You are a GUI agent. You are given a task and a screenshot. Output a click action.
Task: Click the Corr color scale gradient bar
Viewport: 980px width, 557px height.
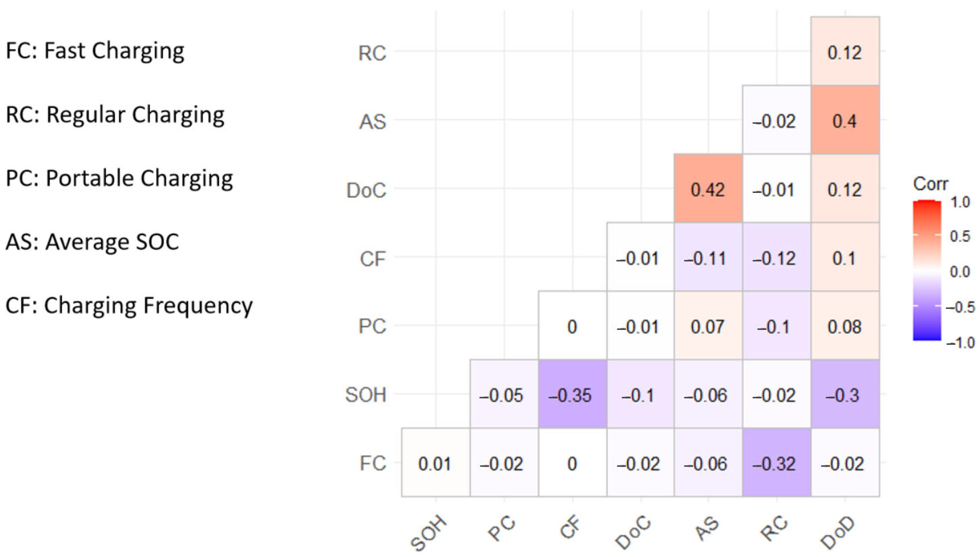pyautogui.click(x=927, y=270)
